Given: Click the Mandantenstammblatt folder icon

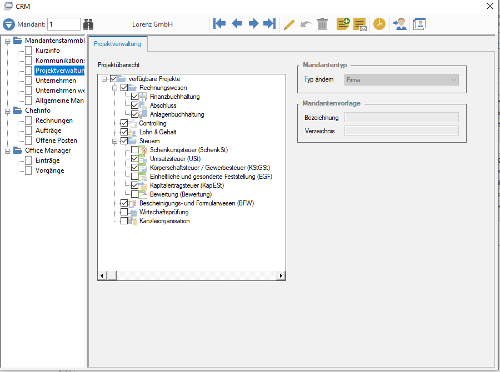Looking at the screenshot, I should [18, 41].
